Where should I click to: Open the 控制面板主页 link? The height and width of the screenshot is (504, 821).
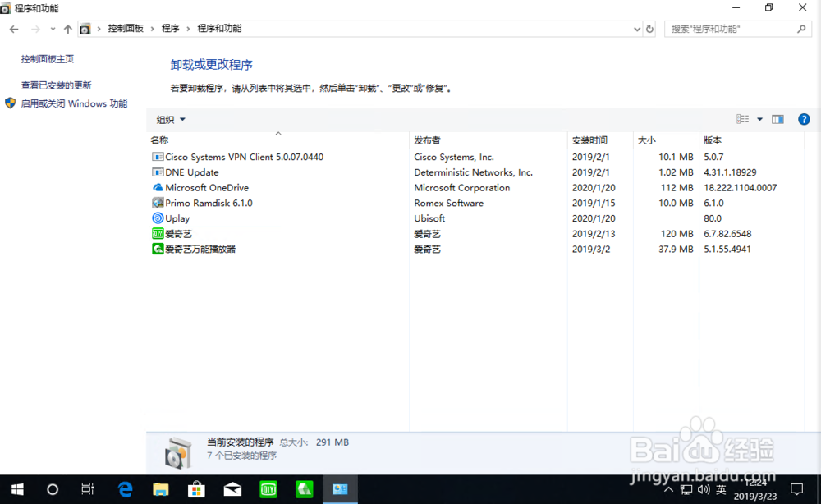click(x=47, y=59)
